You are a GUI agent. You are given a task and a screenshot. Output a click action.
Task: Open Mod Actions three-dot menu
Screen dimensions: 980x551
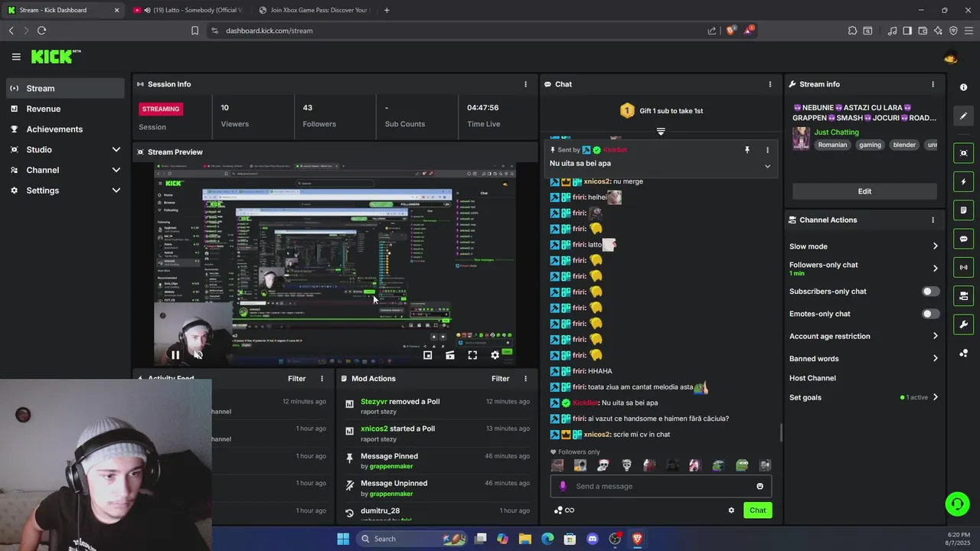[x=525, y=379]
